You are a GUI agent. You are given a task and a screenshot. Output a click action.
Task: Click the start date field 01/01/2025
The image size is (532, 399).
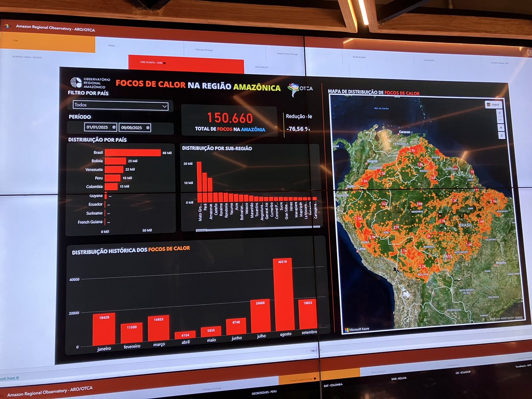tap(100, 127)
